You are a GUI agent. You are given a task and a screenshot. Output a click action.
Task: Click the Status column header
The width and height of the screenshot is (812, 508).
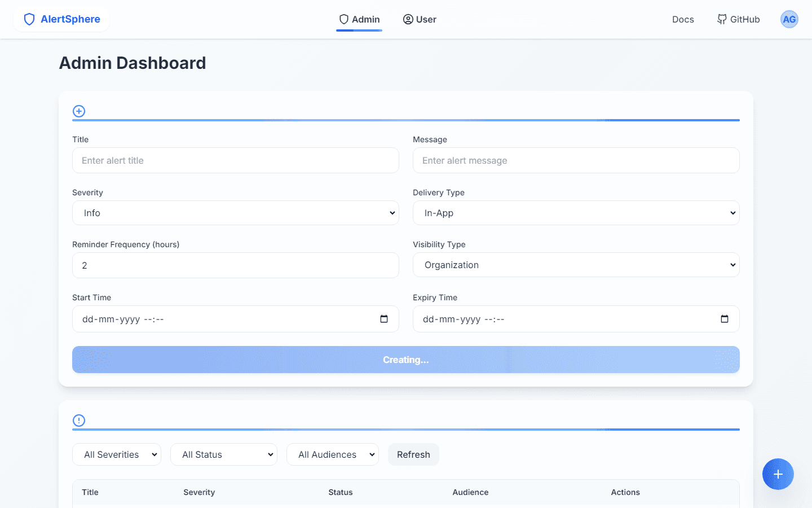coord(341,492)
